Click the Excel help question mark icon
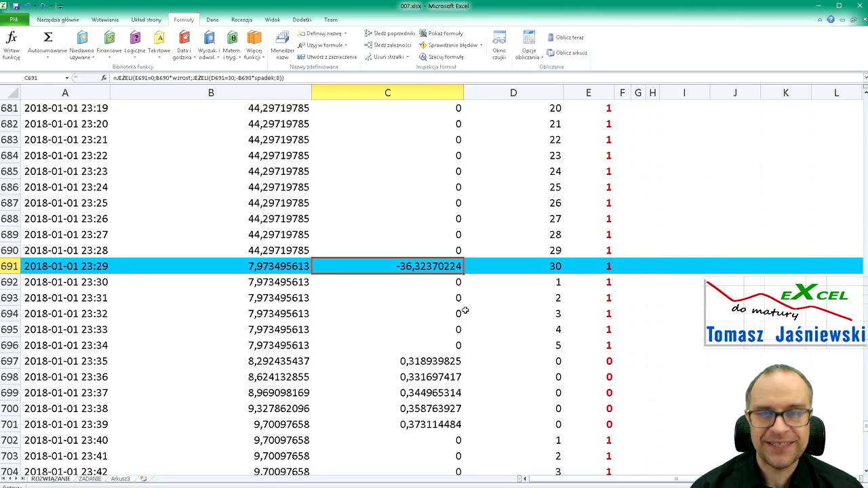 point(830,20)
